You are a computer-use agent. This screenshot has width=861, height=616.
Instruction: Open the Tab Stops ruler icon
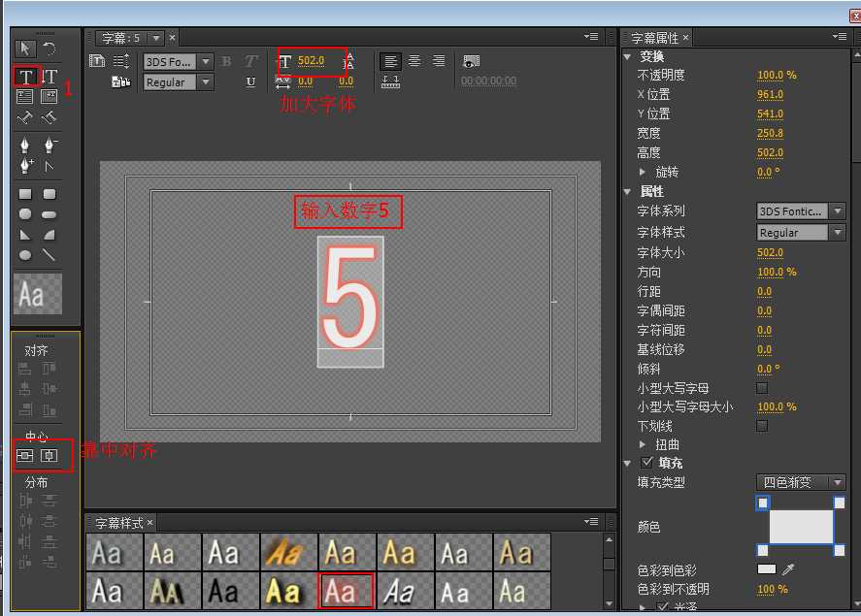pos(390,81)
